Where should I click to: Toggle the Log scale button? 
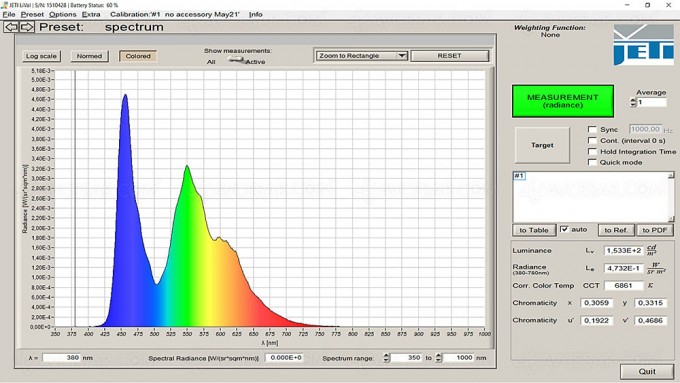(41, 56)
